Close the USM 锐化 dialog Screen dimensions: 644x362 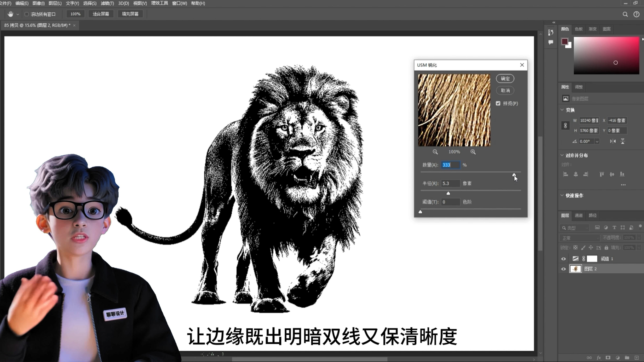click(x=522, y=65)
